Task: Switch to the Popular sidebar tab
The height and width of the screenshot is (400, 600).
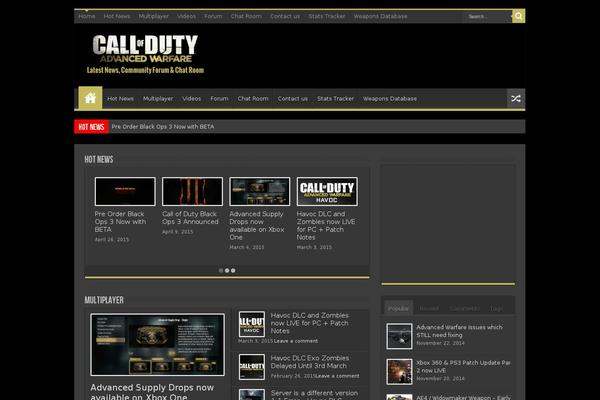Action: [x=398, y=309]
